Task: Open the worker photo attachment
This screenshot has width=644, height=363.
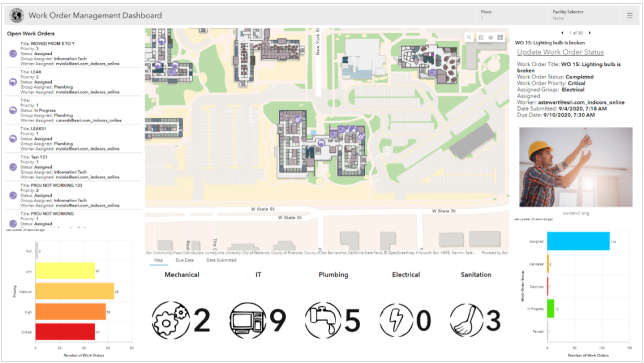Action: (576, 167)
